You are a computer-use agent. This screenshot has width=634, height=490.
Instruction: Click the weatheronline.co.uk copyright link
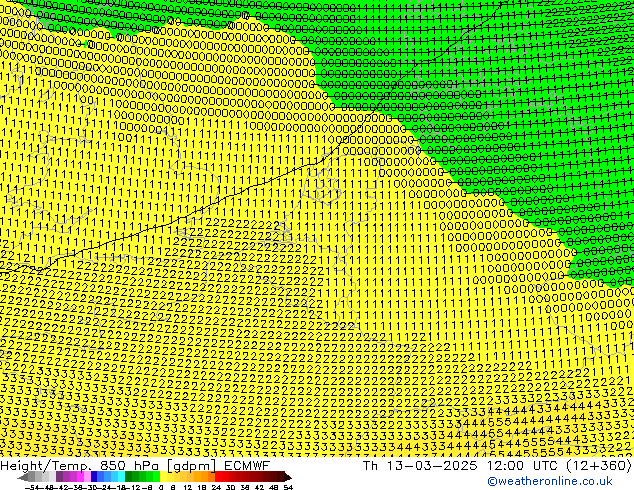coord(550,481)
